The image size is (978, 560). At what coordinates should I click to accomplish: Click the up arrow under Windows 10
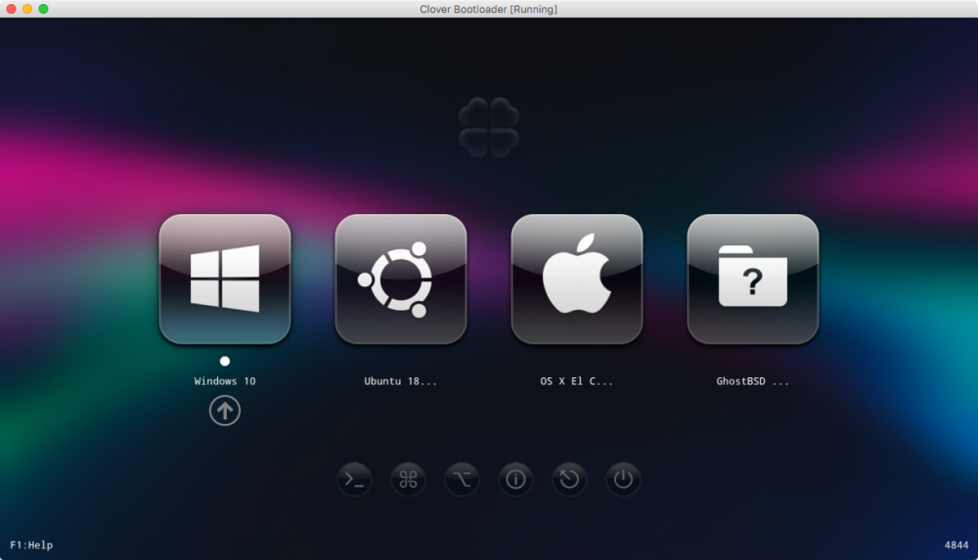(225, 410)
